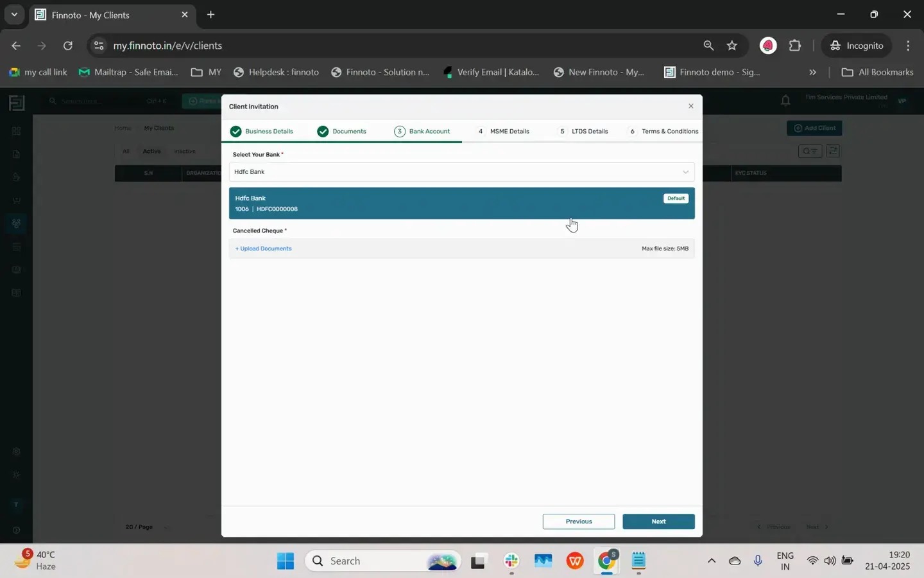Open Google Chrome from taskbar
This screenshot has width=924, height=578.
point(607,561)
